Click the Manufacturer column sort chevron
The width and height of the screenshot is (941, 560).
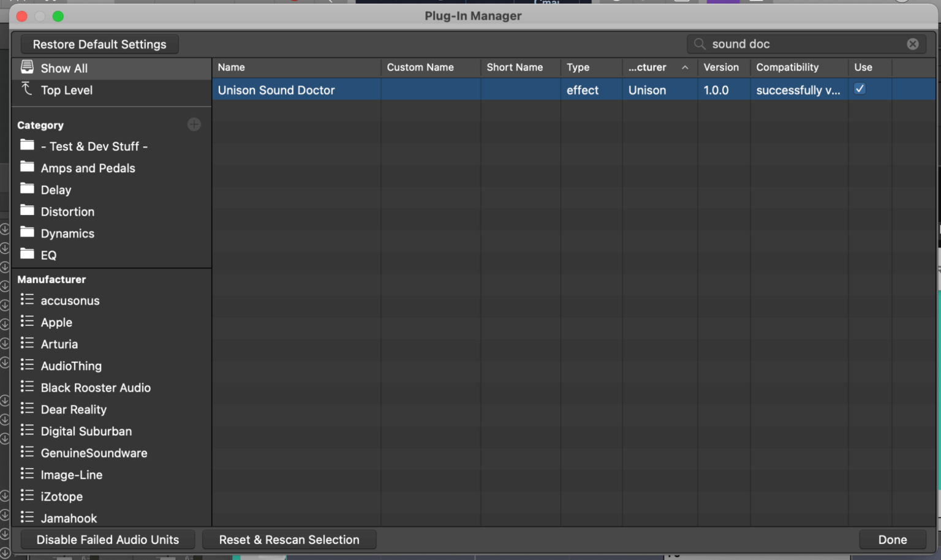685,67
